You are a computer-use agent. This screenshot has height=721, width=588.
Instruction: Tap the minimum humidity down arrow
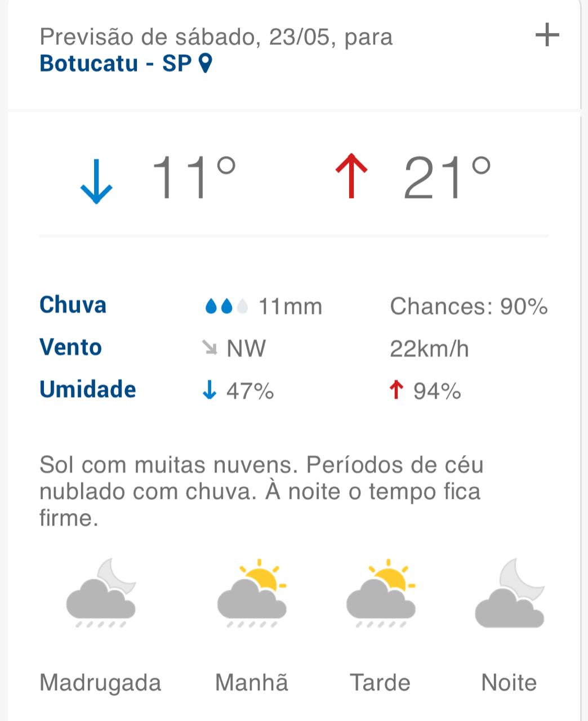209,390
